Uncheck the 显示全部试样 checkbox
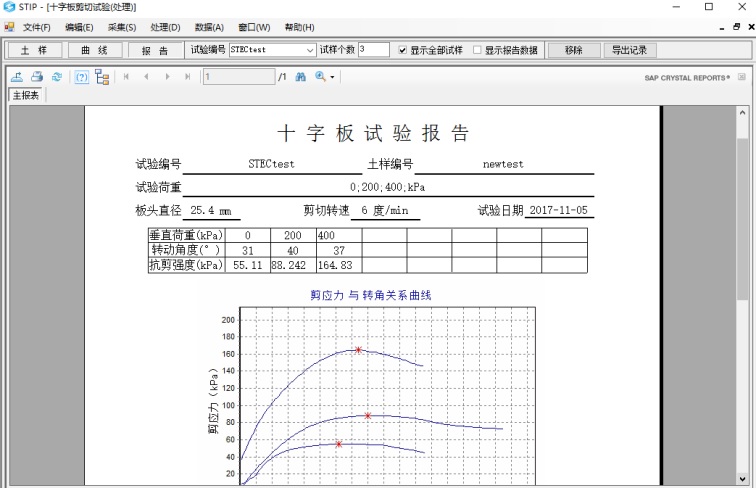 tap(403, 49)
